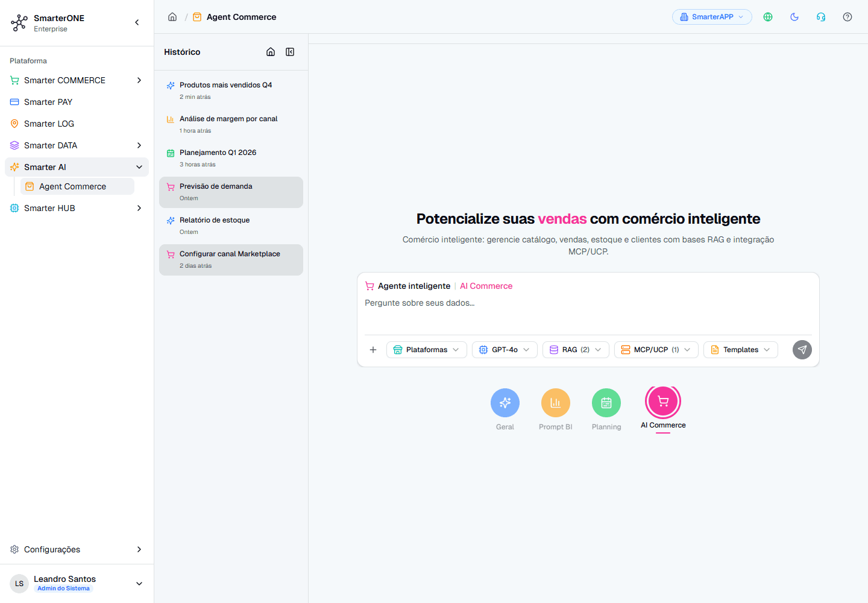Open support headset icon
The height and width of the screenshot is (603, 868).
coord(821,17)
